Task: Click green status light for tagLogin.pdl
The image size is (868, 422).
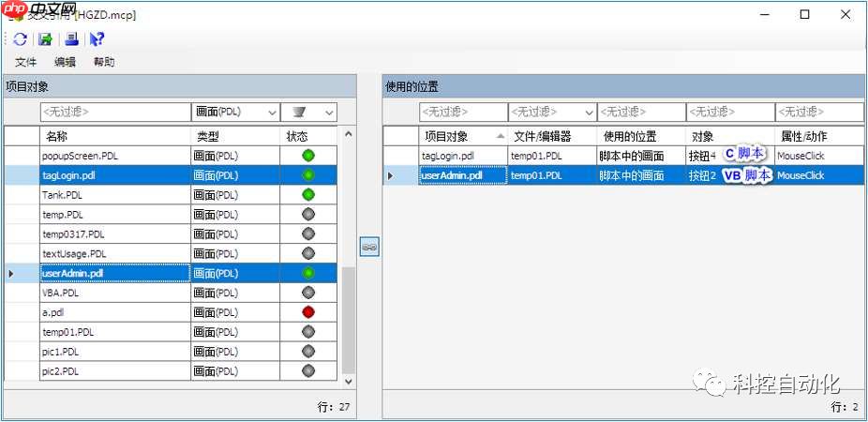Action: point(308,175)
